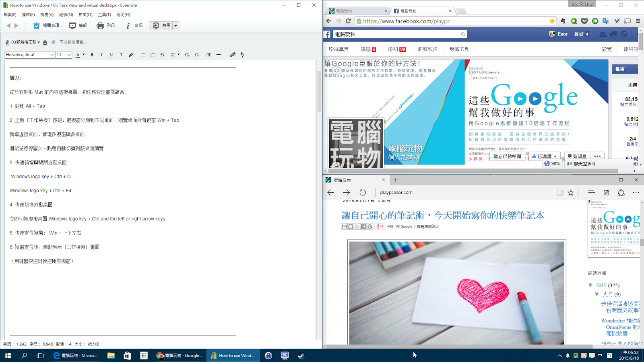Viewport: 644px width, 362px height.
Task: Underline text in the Evernote note
Action: tap(111, 55)
